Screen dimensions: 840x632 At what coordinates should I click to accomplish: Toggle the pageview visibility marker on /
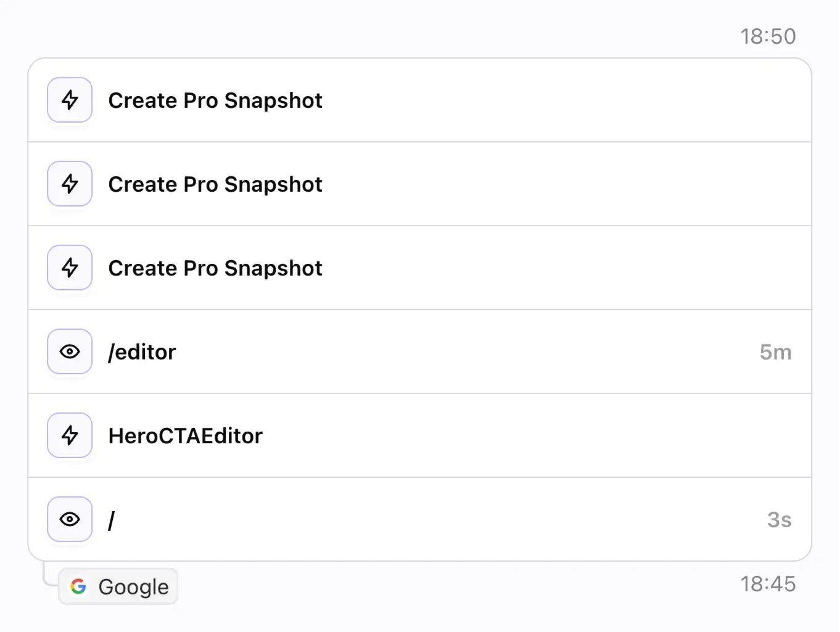coord(69,519)
